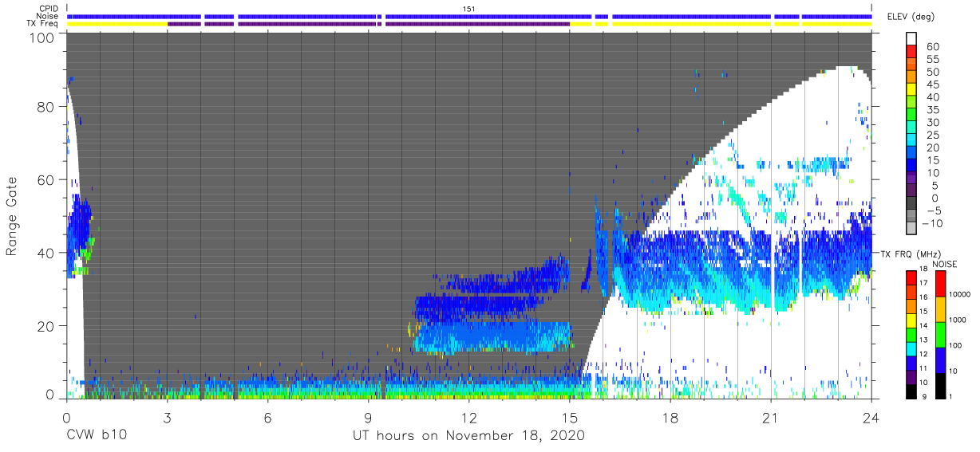Pick the yellow 14–15 segment of TX FRQ colorbar
Image resolution: width=980 pixels, height=452 pixels.
(x=912, y=320)
